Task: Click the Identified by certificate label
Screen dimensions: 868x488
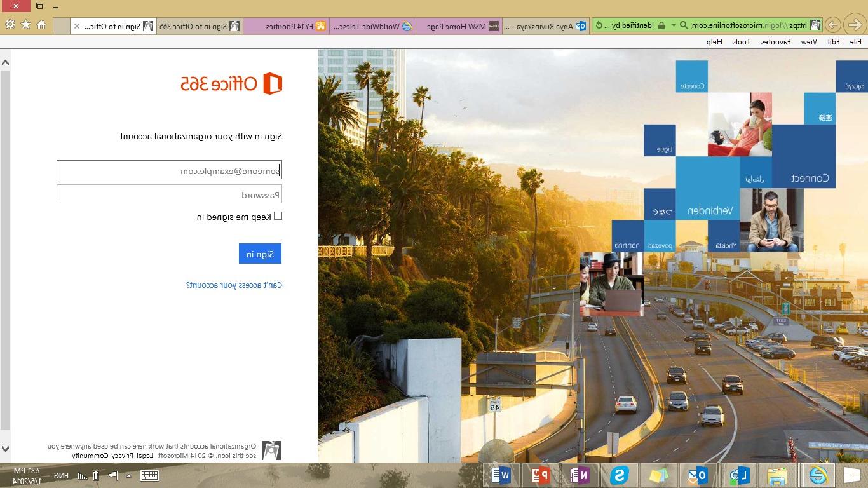Action: 629,25
